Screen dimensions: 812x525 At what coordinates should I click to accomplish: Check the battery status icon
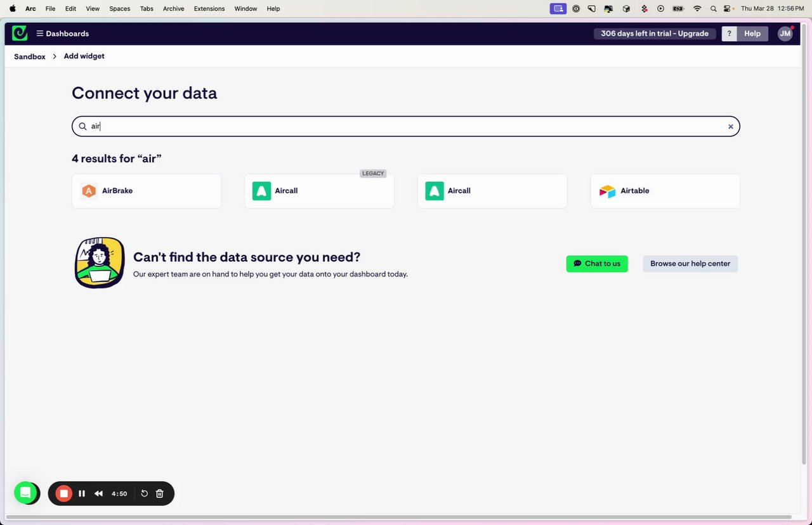tap(678, 9)
